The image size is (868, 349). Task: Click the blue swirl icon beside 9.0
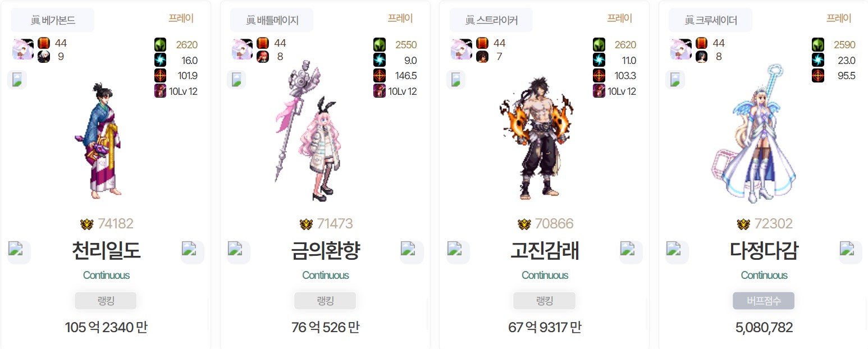click(380, 60)
